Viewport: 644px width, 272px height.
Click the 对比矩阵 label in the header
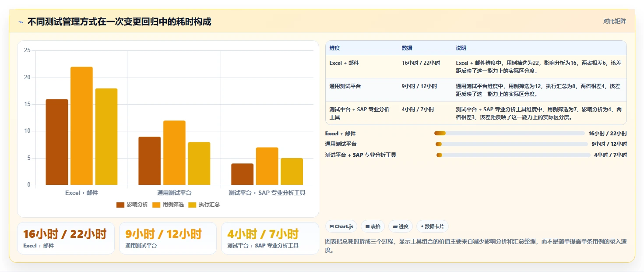coord(615,21)
